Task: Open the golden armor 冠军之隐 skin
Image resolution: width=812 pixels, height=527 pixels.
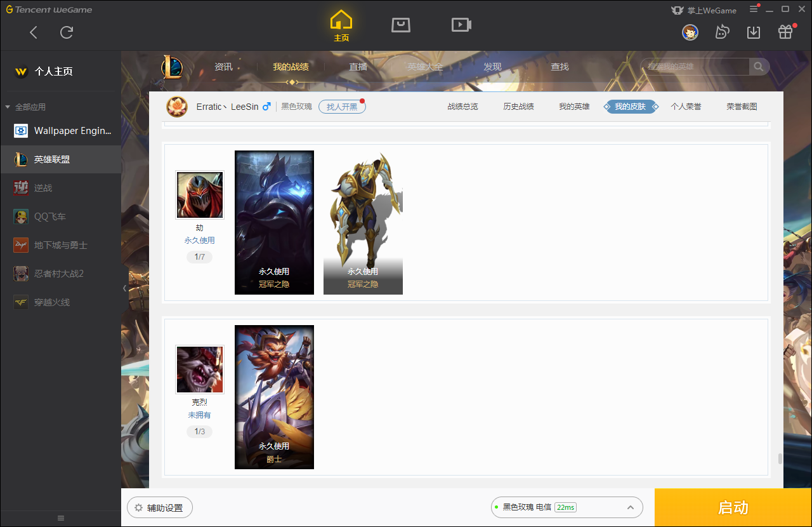Action: point(363,222)
